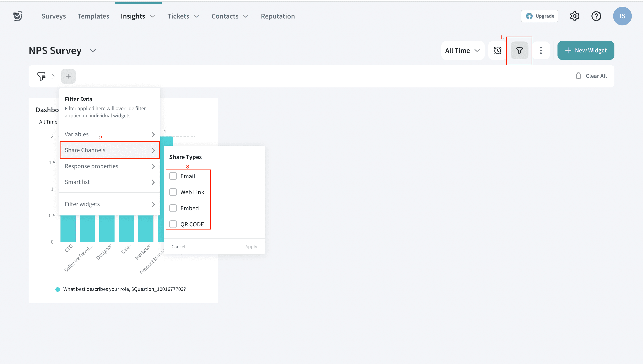Select the Embed checkbox
This screenshot has height=364, width=643.
point(173,208)
